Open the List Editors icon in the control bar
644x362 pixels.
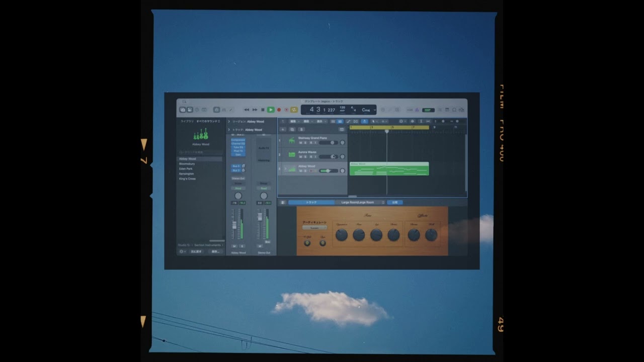441,110
